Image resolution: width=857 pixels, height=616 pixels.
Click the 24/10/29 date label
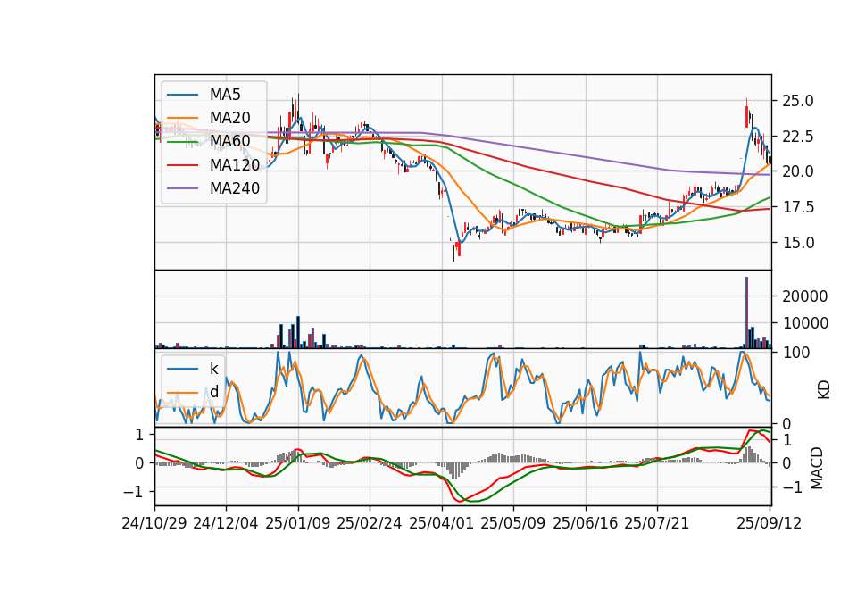[x=154, y=523]
